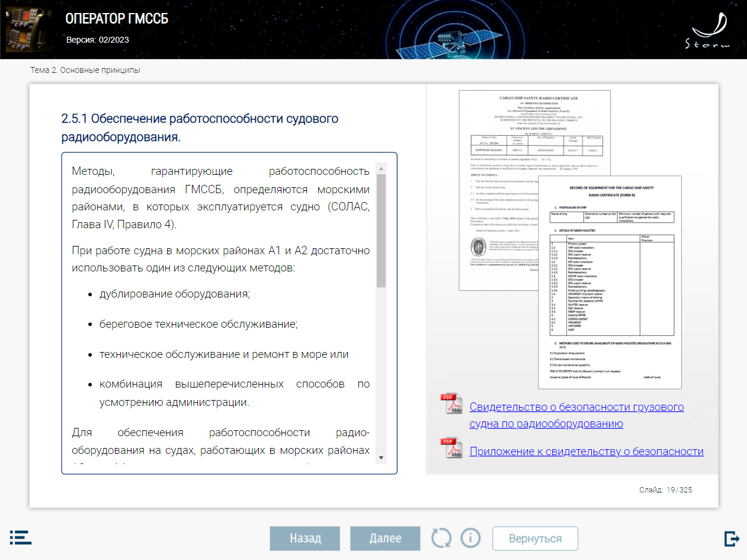Click the title ОПЕРАТОР ГМССБ

tap(117, 19)
